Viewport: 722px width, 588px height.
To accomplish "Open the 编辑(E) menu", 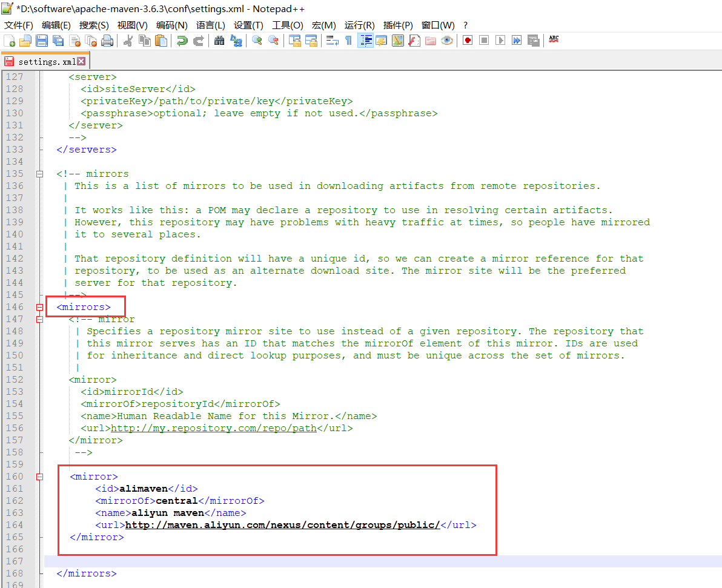I will pyautogui.click(x=56, y=25).
